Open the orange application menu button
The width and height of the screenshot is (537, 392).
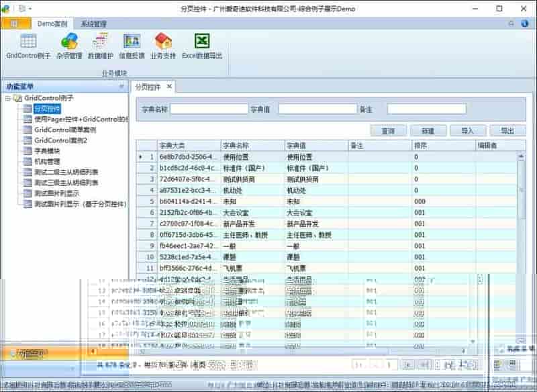click(15, 23)
